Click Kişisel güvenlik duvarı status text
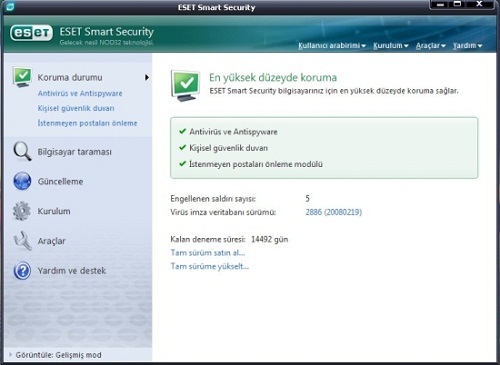This screenshot has height=365, width=500. [x=228, y=148]
